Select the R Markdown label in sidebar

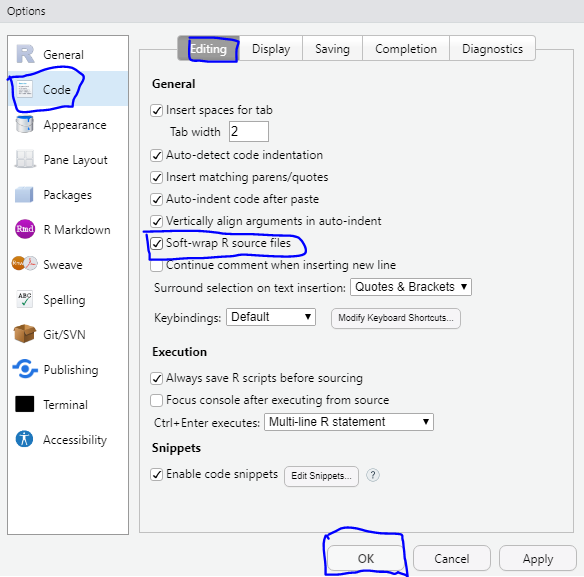pos(77,229)
